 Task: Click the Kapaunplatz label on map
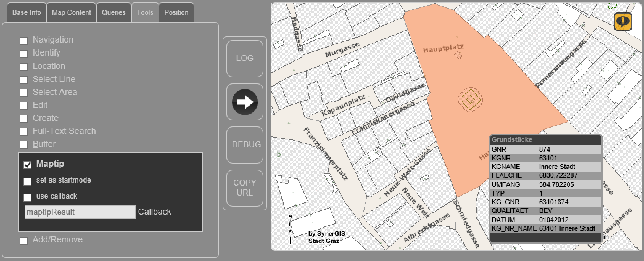[x=344, y=106]
